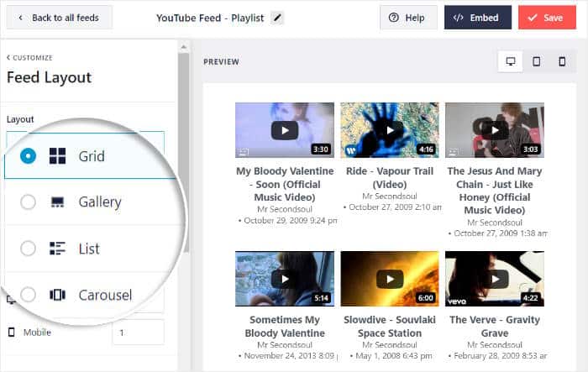Click the Embed button
Viewport: 588px width, 372px height.
click(478, 18)
